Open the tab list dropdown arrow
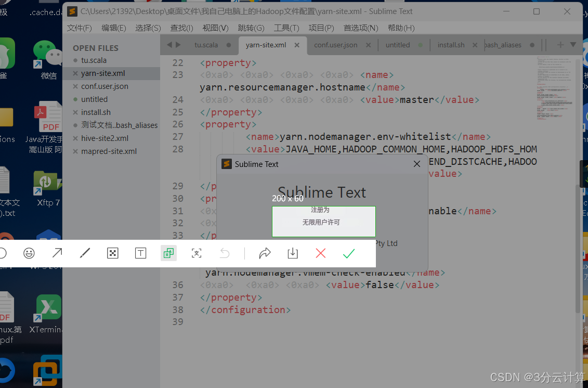Screen dimensions: 588x388 [x=573, y=45]
